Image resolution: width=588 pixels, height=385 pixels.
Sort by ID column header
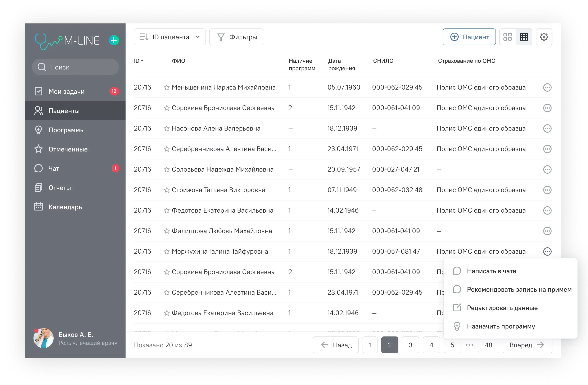click(x=138, y=61)
